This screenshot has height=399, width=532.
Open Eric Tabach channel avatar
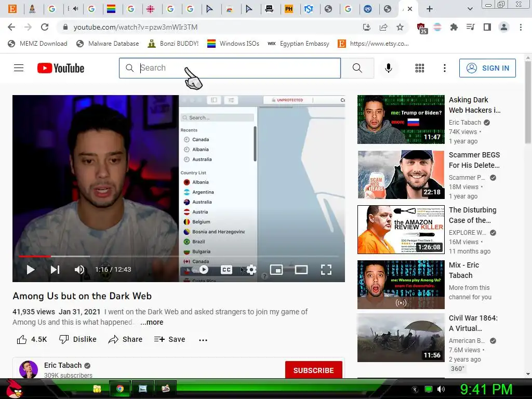(29, 369)
